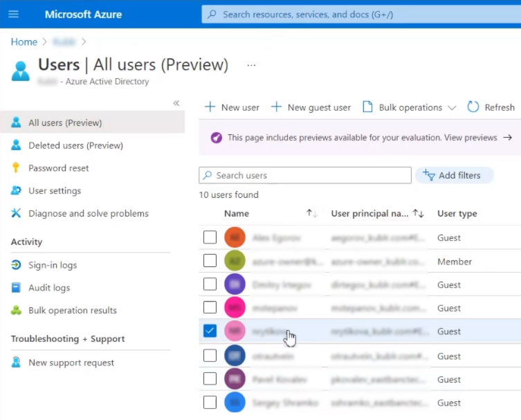This screenshot has width=521, height=420.
Task: Click the Deleted users person icon
Action: pos(16,145)
